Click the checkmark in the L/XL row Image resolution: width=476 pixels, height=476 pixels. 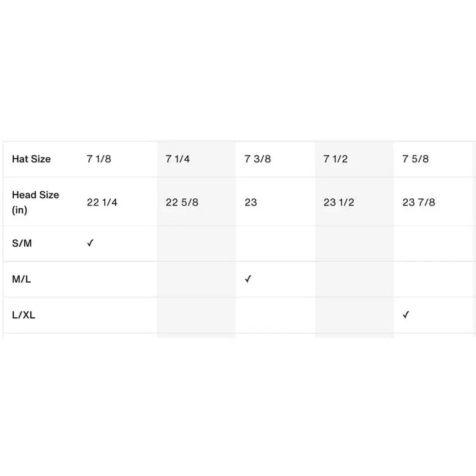coord(406,315)
